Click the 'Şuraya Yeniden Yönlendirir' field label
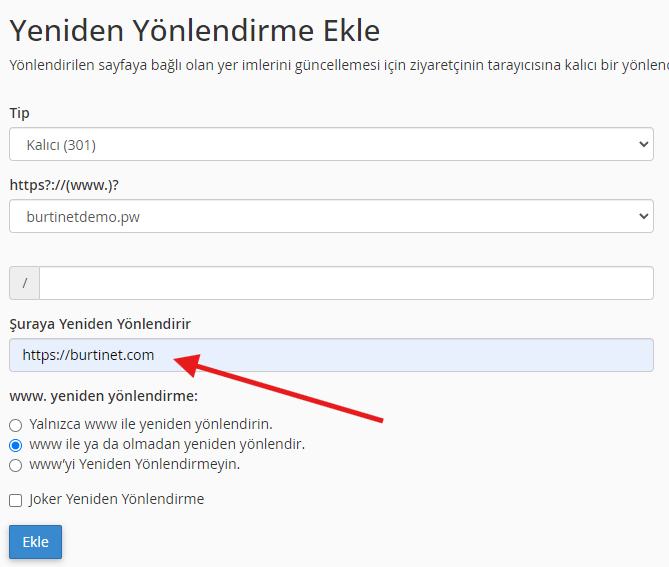Image resolution: width=669 pixels, height=567 pixels. tap(100, 324)
